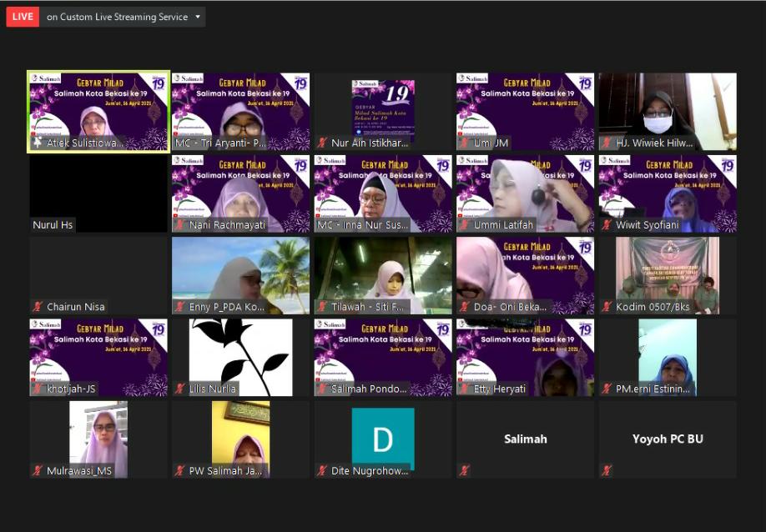Click muted mic icon of PW Salimah Ja

click(179, 471)
